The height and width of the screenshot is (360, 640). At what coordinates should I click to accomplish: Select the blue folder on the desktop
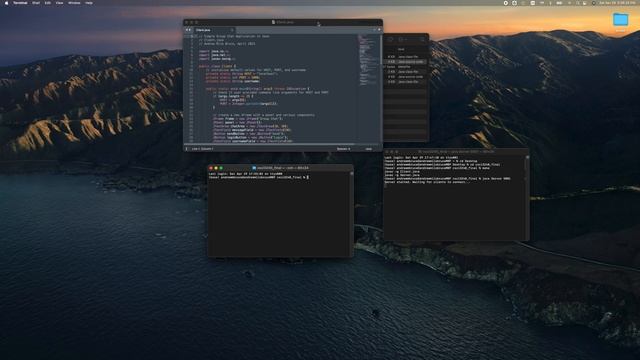click(620, 20)
